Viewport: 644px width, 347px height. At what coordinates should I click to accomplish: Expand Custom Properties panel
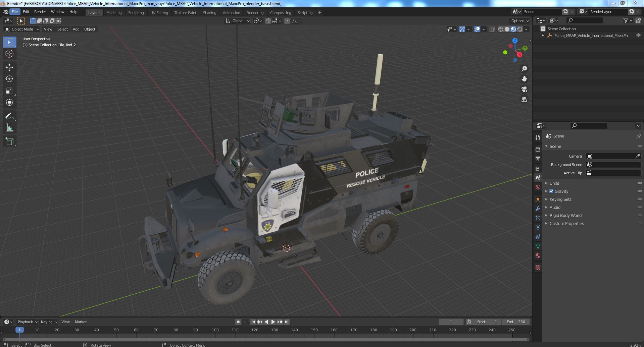point(566,223)
